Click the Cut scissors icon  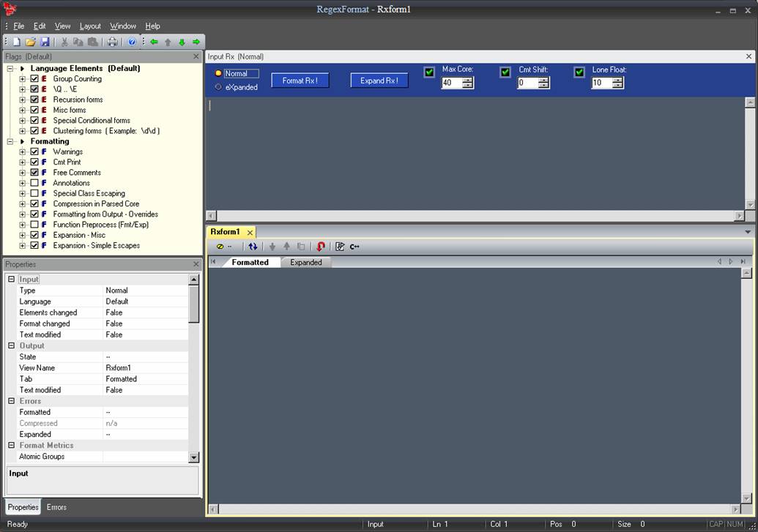(x=64, y=42)
